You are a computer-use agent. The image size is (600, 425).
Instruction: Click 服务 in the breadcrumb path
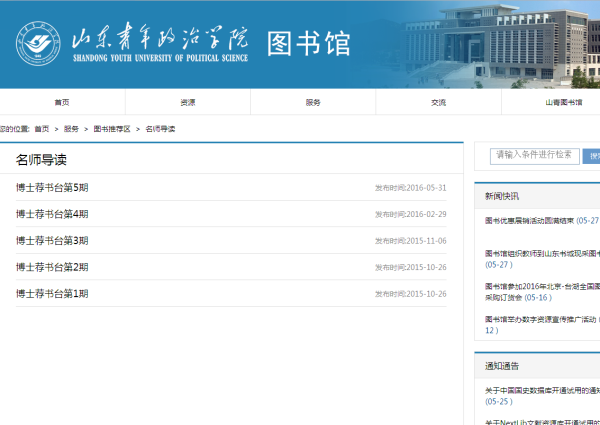click(71, 129)
